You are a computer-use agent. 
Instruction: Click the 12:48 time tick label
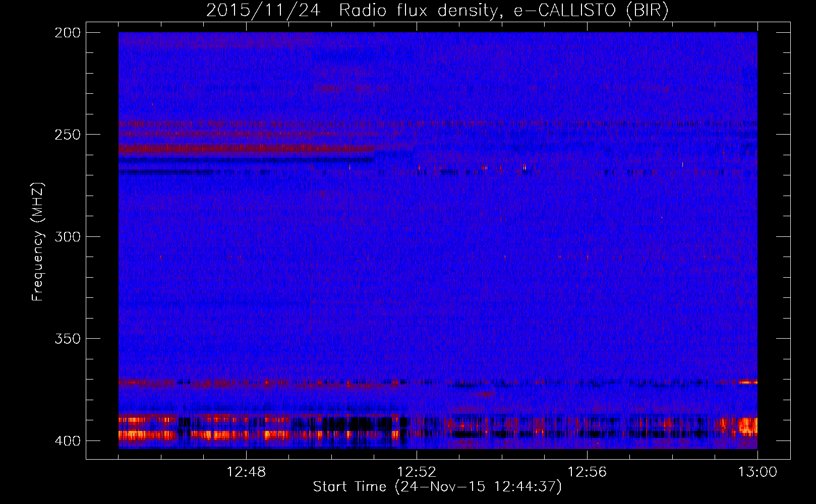coord(246,472)
